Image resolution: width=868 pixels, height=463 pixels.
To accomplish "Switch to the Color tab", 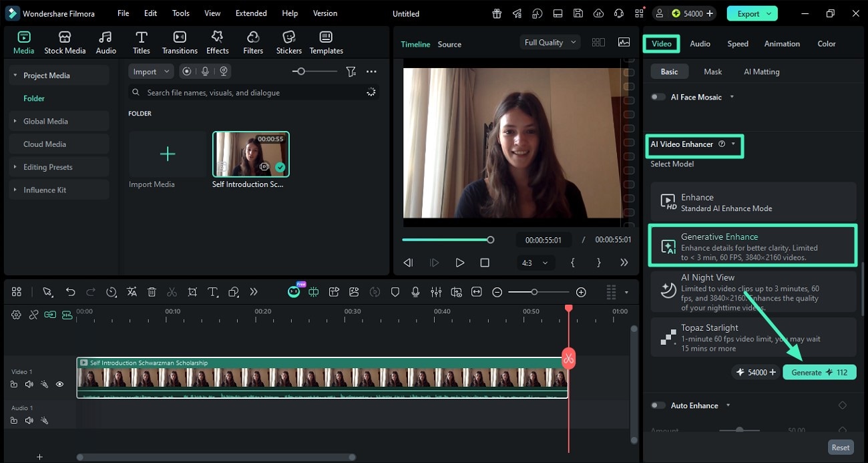I will tap(826, 43).
